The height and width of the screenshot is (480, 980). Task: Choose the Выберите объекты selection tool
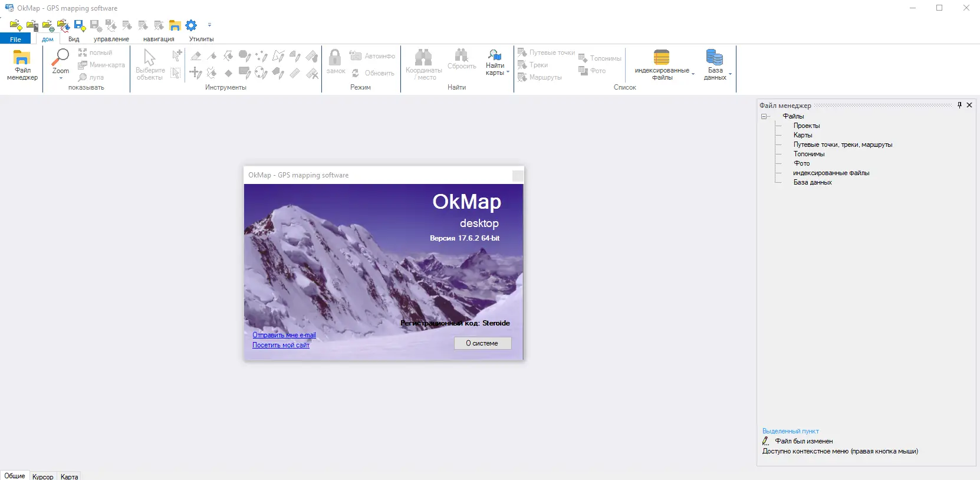[x=150, y=65]
